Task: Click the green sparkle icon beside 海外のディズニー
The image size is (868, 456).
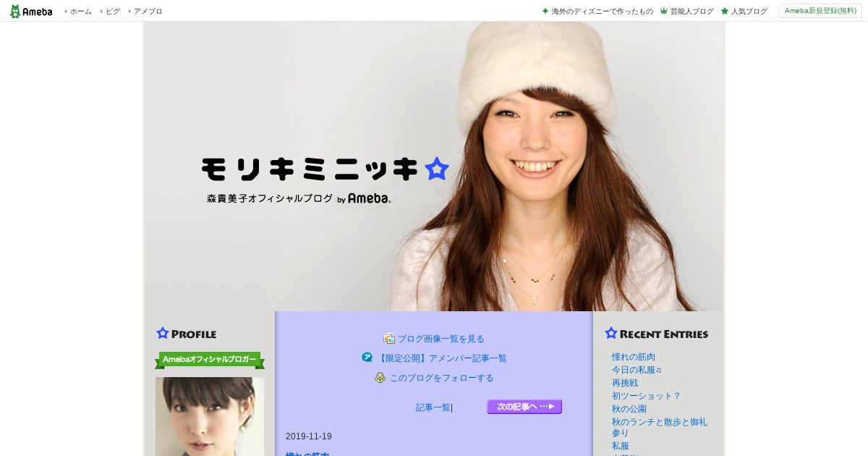Action: (x=545, y=11)
